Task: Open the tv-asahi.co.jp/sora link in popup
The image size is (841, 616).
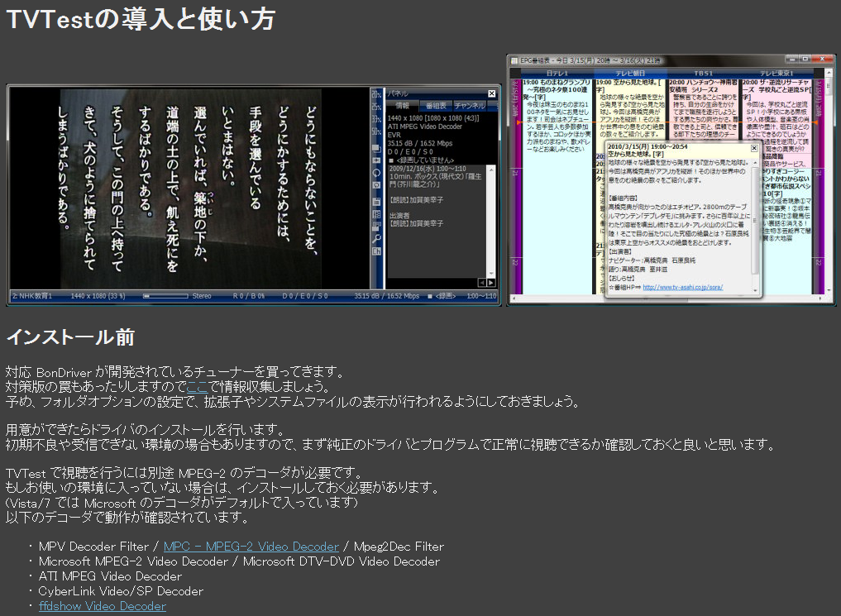Action: click(683, 288)
